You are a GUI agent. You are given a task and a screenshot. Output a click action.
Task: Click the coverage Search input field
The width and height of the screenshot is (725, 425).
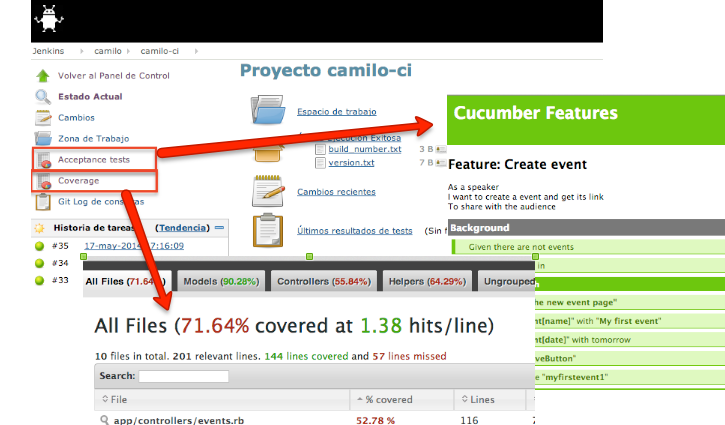tap(183, 376)
